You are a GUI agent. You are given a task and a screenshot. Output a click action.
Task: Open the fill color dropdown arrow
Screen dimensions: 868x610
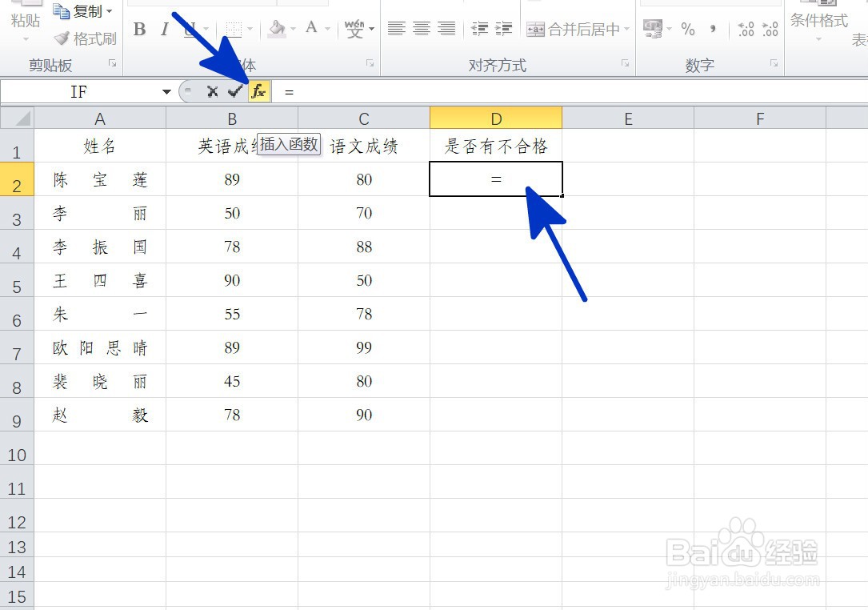tap(294, 29)
